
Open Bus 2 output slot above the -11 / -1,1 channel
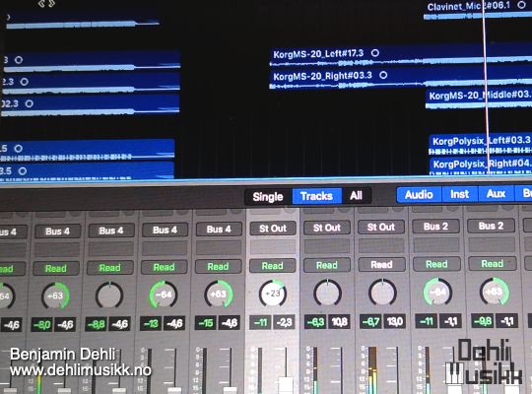[x=436, y=226]
